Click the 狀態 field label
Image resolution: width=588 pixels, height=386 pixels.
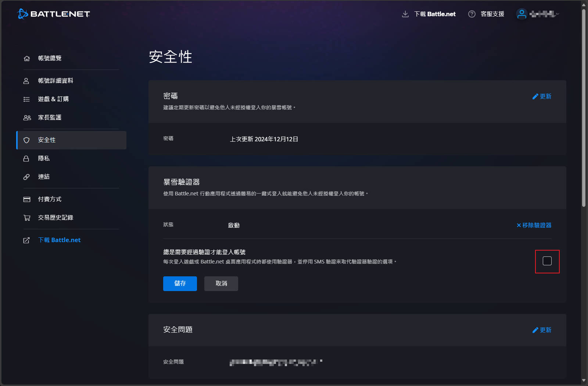pyautogui.click(x=168, y=225)
